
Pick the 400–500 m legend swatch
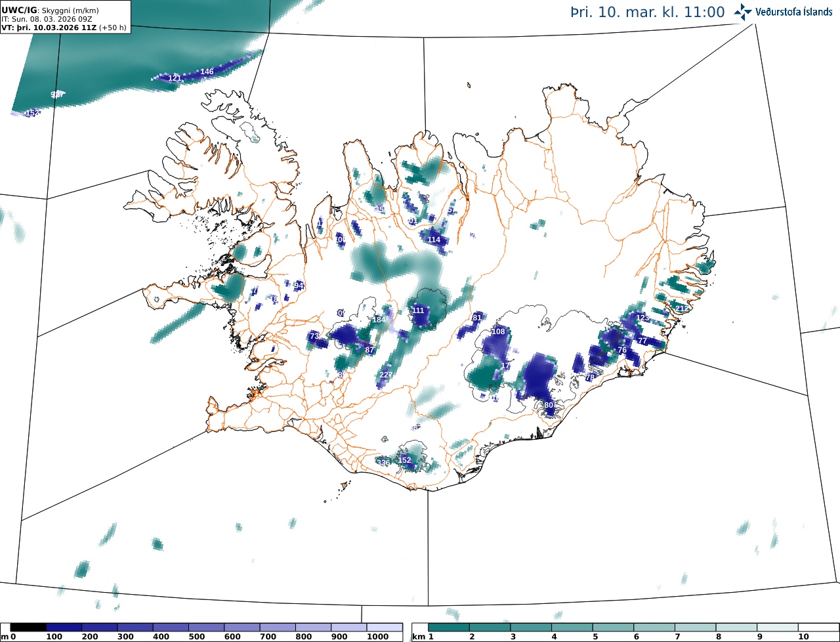(171, 628)
